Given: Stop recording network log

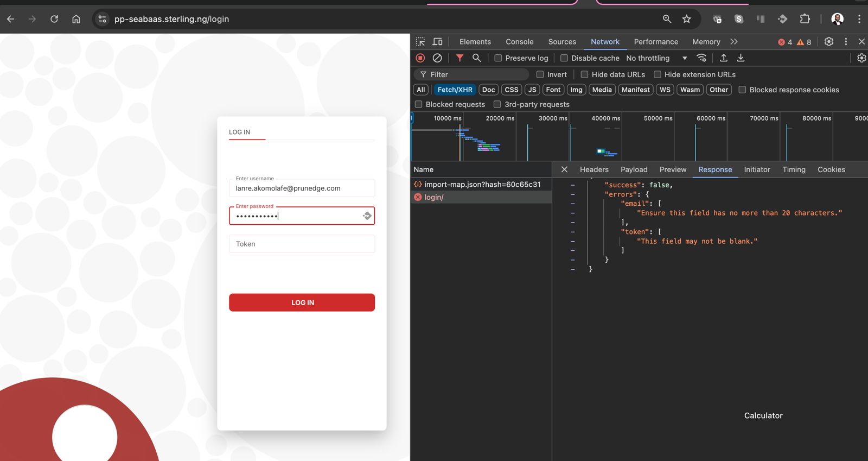Looking at the screenshot, I should [420, 58].
